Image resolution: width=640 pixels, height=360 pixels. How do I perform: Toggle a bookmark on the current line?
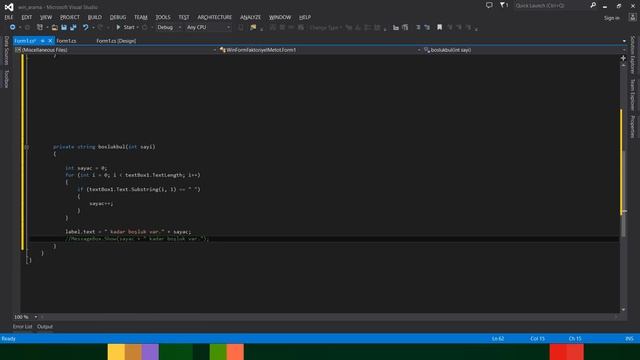tap(440, 27)
